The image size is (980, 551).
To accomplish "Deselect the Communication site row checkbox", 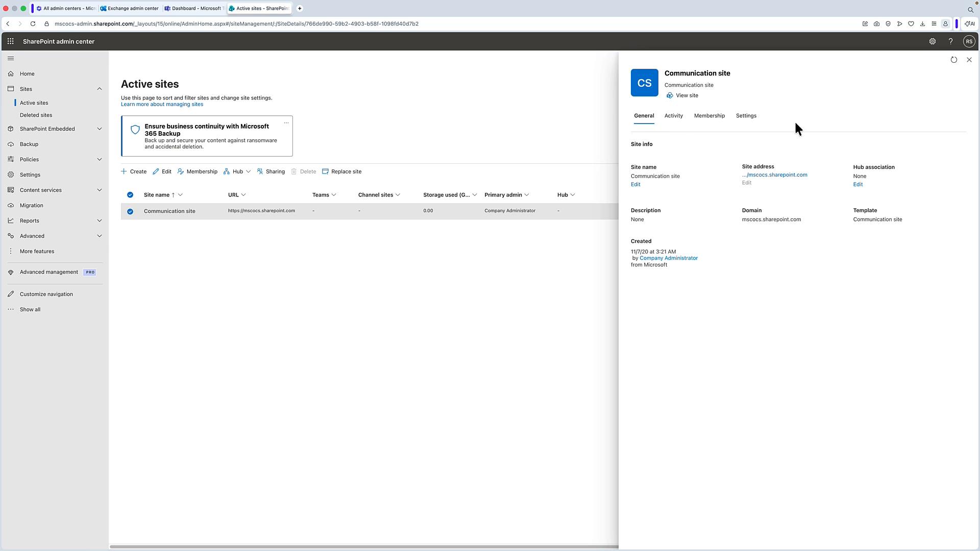I will tap(130, 212).
